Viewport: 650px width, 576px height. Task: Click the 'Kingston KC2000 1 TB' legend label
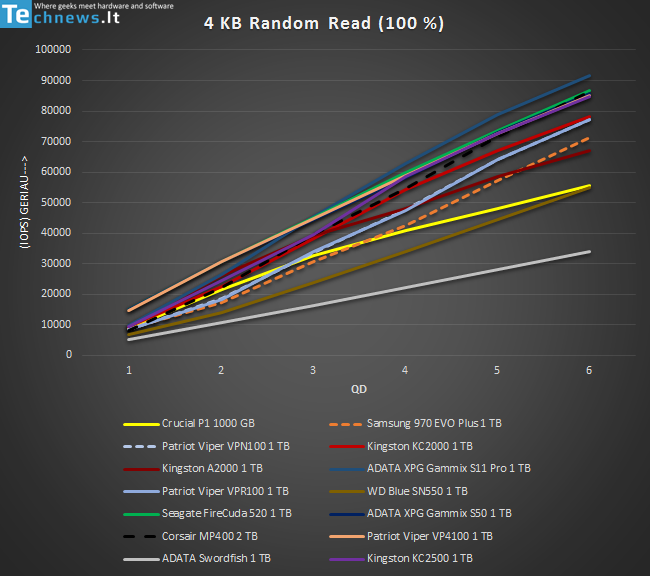point(420,446)
